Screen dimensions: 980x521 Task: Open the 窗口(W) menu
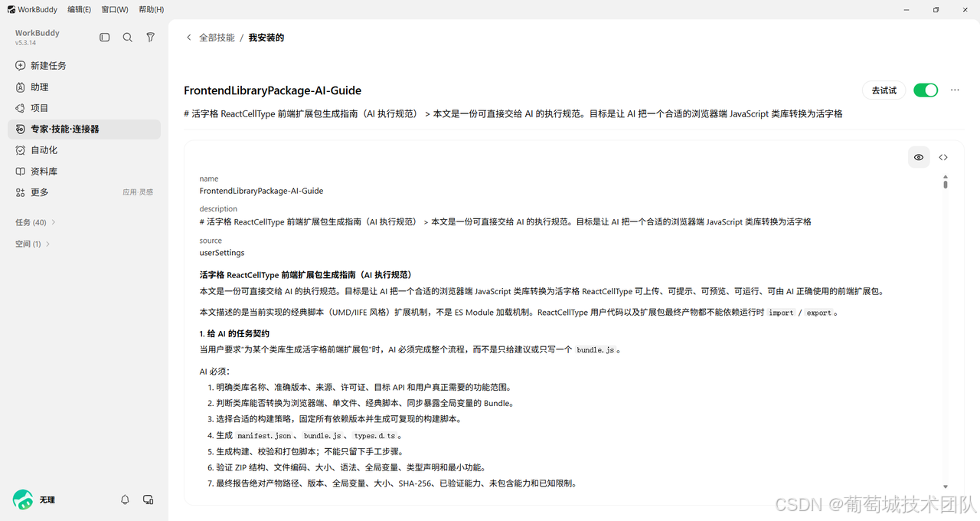115,9
